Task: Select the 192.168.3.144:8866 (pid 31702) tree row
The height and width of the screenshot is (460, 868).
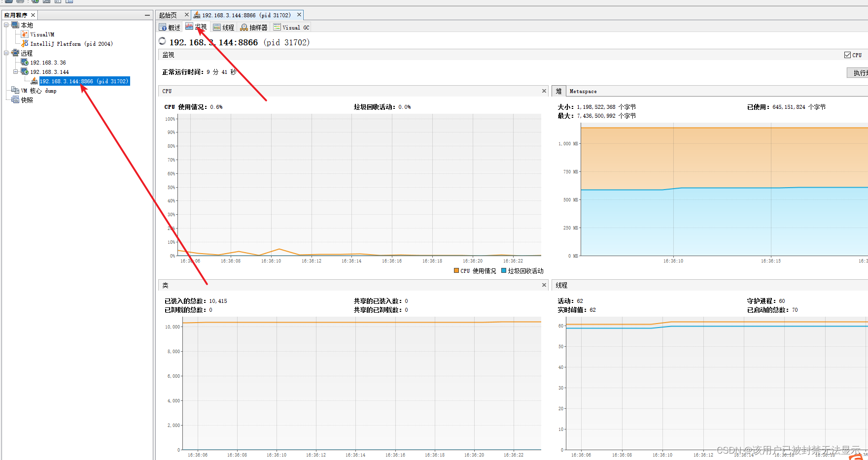Action: click(x=84, y=81)
